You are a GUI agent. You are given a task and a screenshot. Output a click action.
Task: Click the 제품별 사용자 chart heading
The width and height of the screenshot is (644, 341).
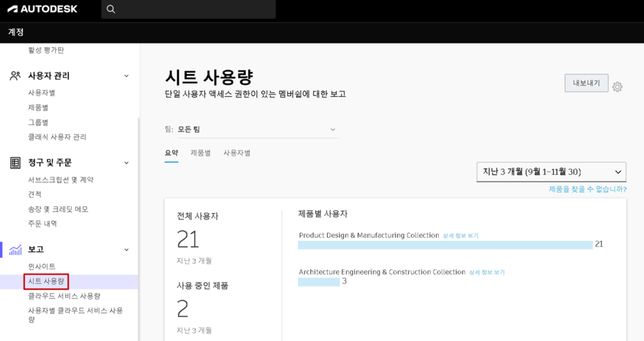(323, 214)
